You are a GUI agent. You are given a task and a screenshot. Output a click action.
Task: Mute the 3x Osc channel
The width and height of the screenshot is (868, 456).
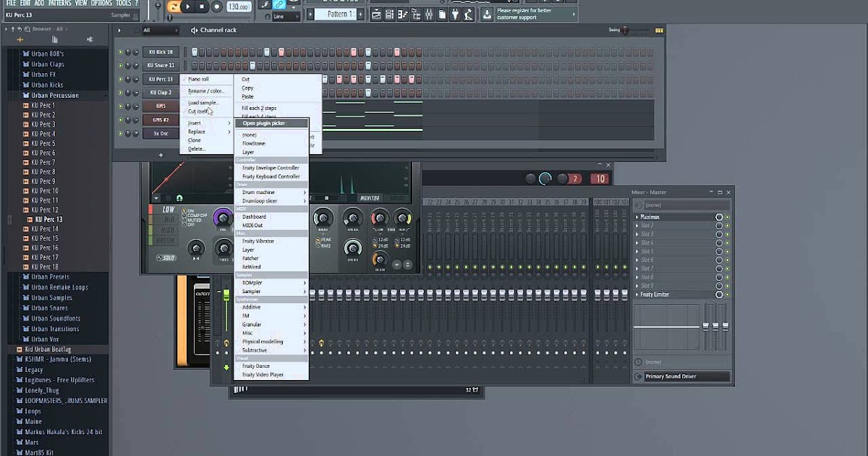pyautogui.click(x=121, y=133)
